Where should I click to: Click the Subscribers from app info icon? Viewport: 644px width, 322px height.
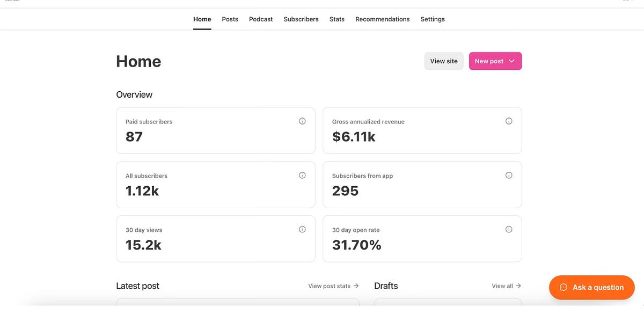pos(508,174)
